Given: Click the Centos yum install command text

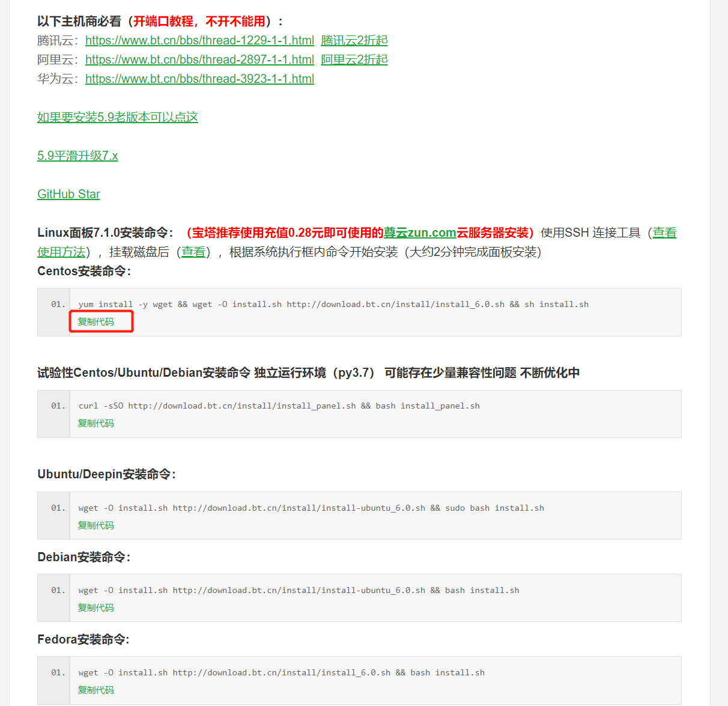Looking at the screenshot, I should coord(333,305).
